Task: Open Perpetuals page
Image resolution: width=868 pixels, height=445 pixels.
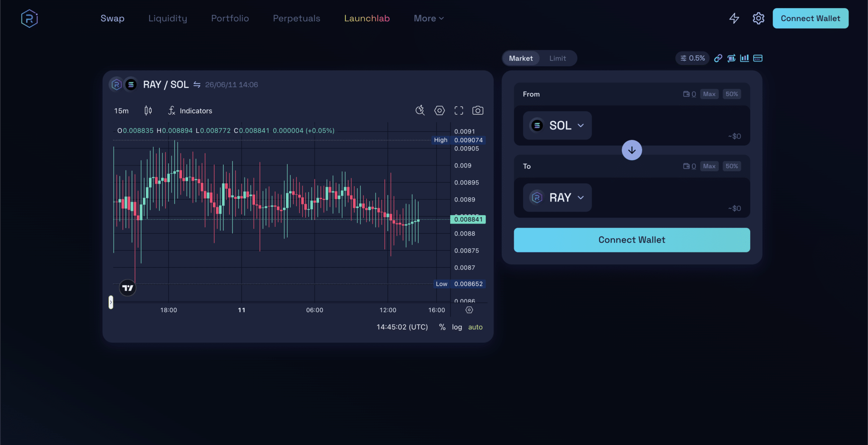Action: click(296, 18)
